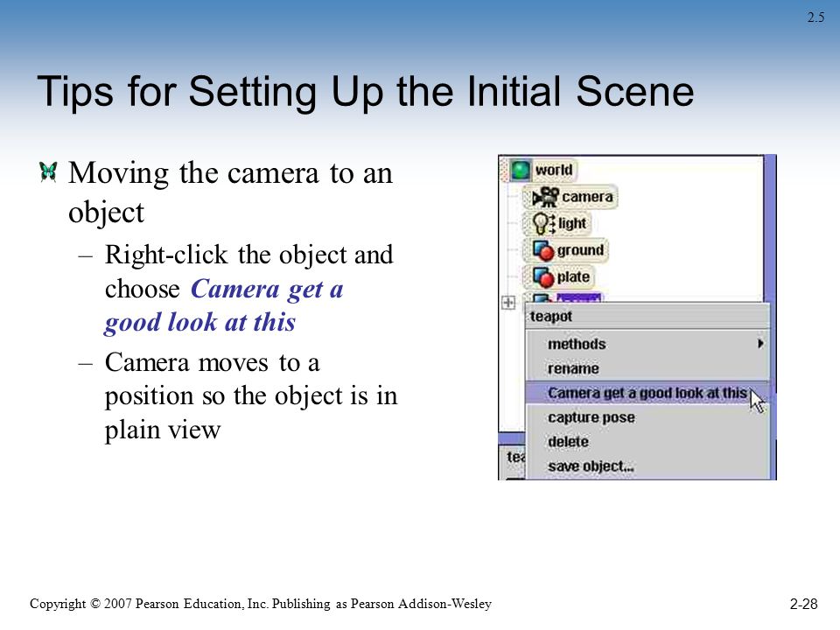Screen dimensions: 840x630
Task: Choose Camera get a good look at this
Action: (x=647, y=393)
